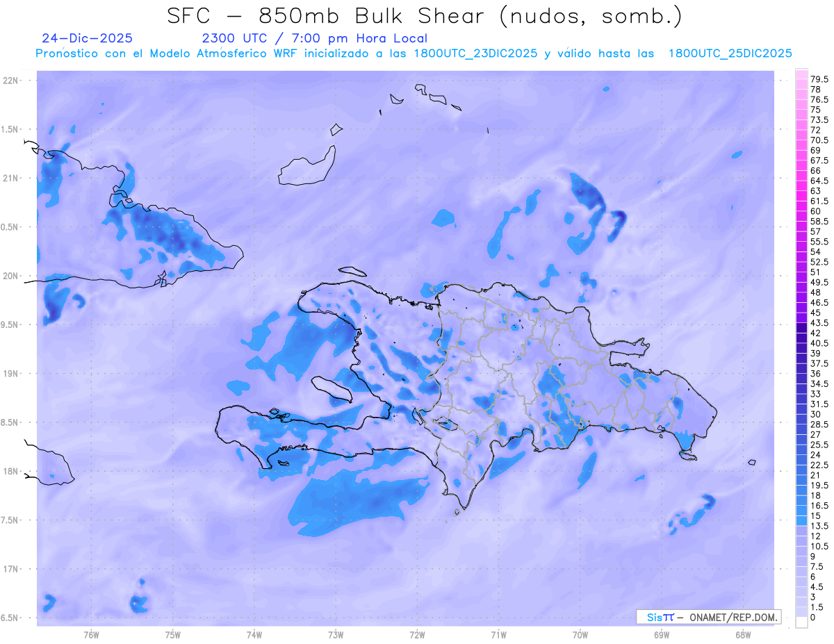The height and width of the screenshot is (644, 834).
Task: Click the '71W' longitude label
Action: pos(498,635)
